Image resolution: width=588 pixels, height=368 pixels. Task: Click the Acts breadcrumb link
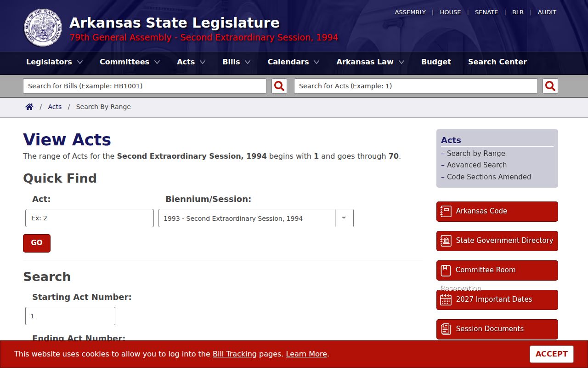[55, 107]
